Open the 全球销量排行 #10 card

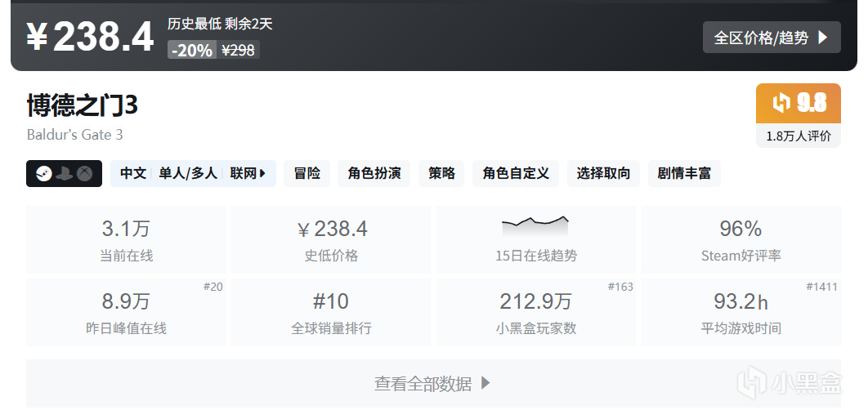tap(331, 312)
